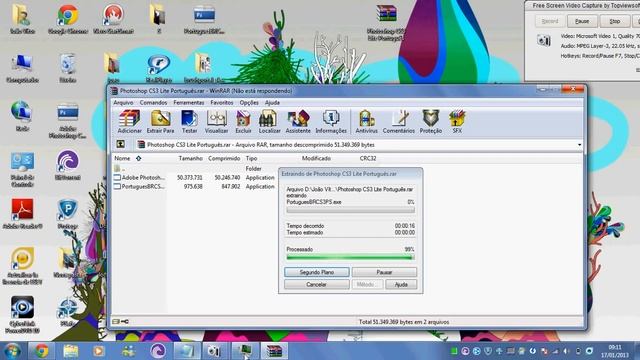This screenshot has height=360, width=640.
Task: Click the Extrair Para toolbar icon
Action: click(160, 122)
